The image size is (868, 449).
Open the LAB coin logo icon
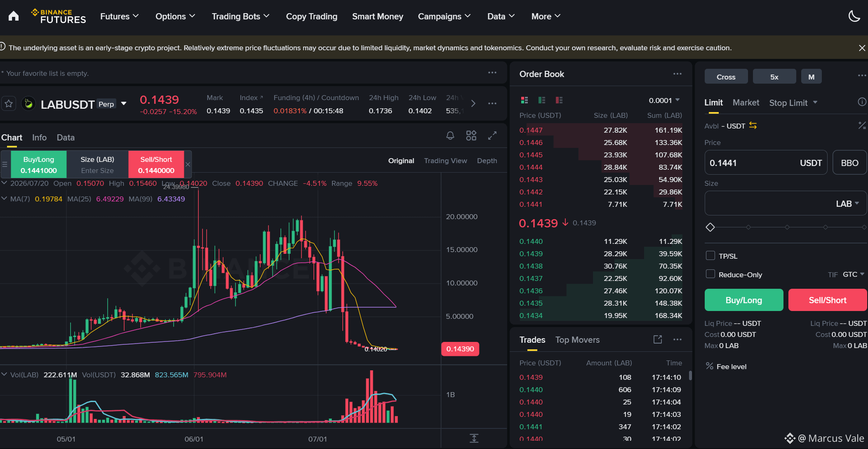[28, 104]
